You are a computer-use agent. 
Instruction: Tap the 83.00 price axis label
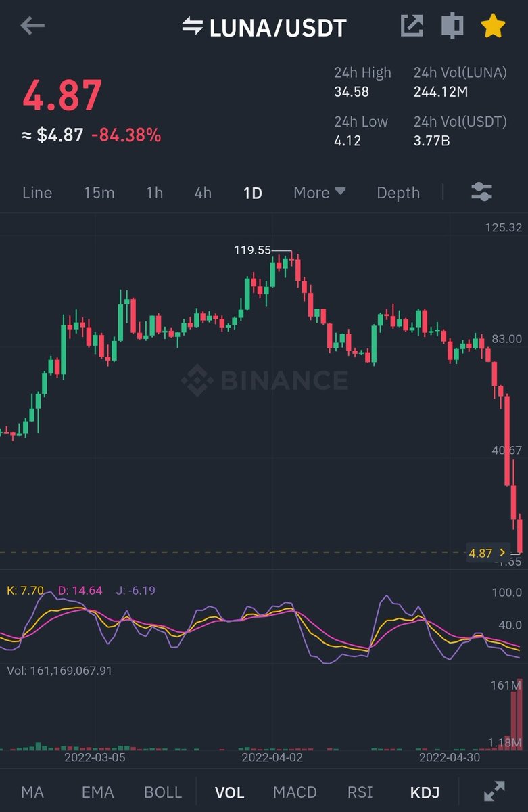506,338
